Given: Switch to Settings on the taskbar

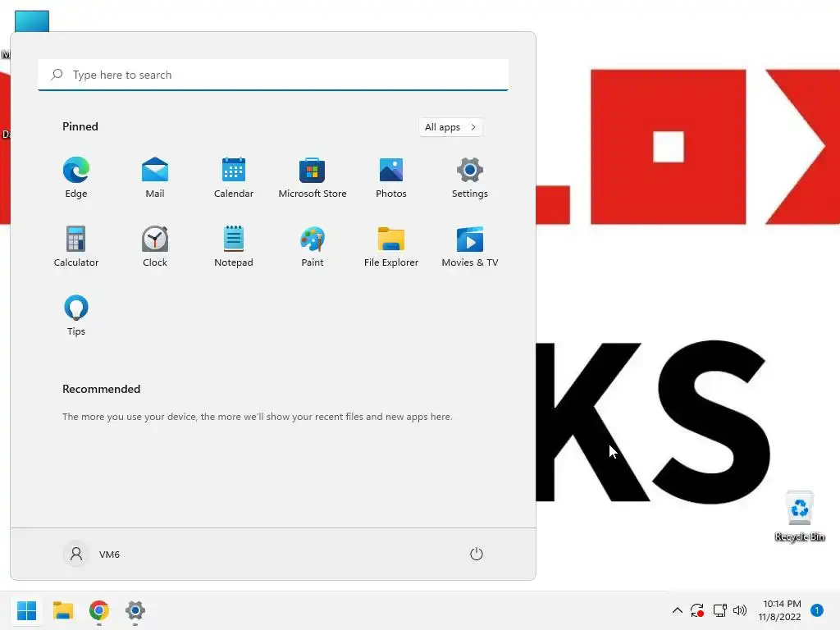Looking at the screenshot, I should (x=135, y=610).
